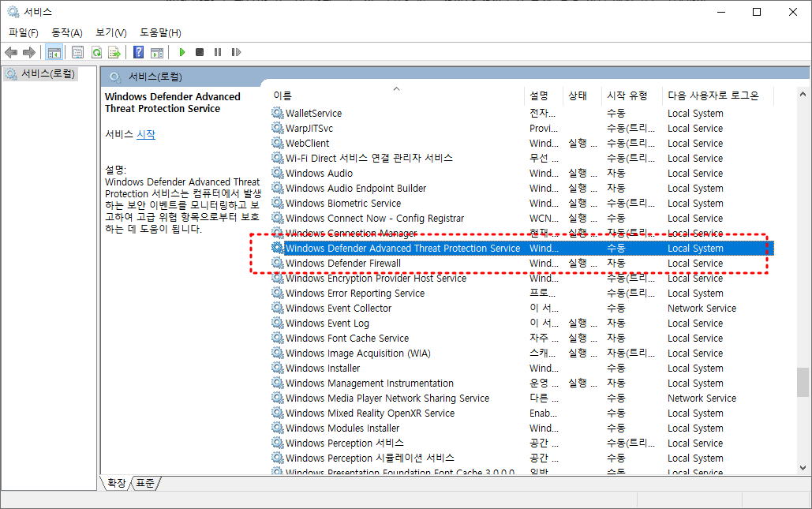Switch to the 확장 tab
The height and width of the screenshot is (509, 812).
tap(116, 483)
